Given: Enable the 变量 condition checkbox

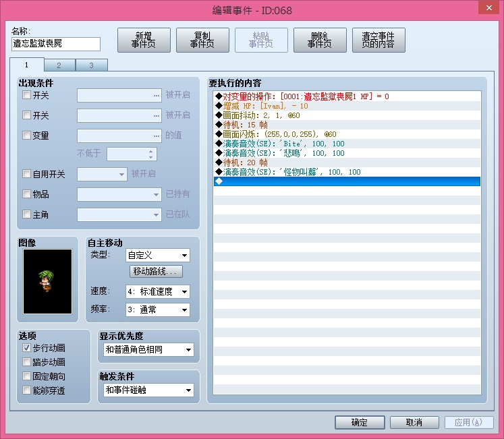Looking at the screenshot, I should click(x=26, y=136).
